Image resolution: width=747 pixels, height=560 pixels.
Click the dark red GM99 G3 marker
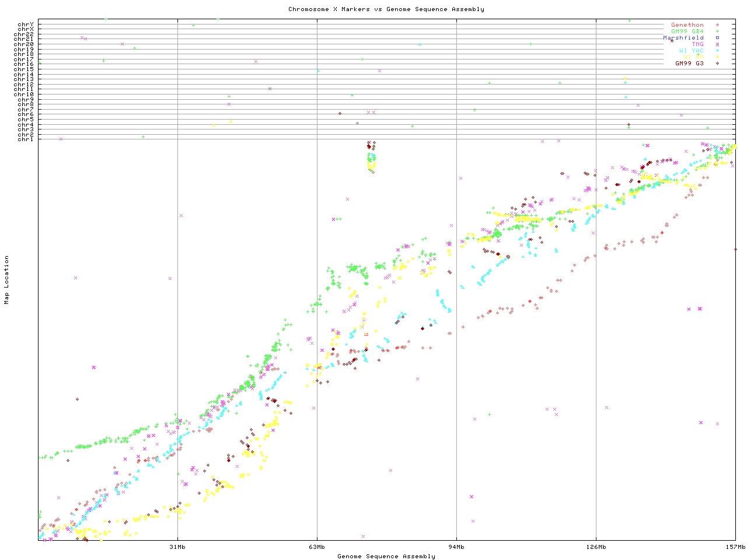717,63
